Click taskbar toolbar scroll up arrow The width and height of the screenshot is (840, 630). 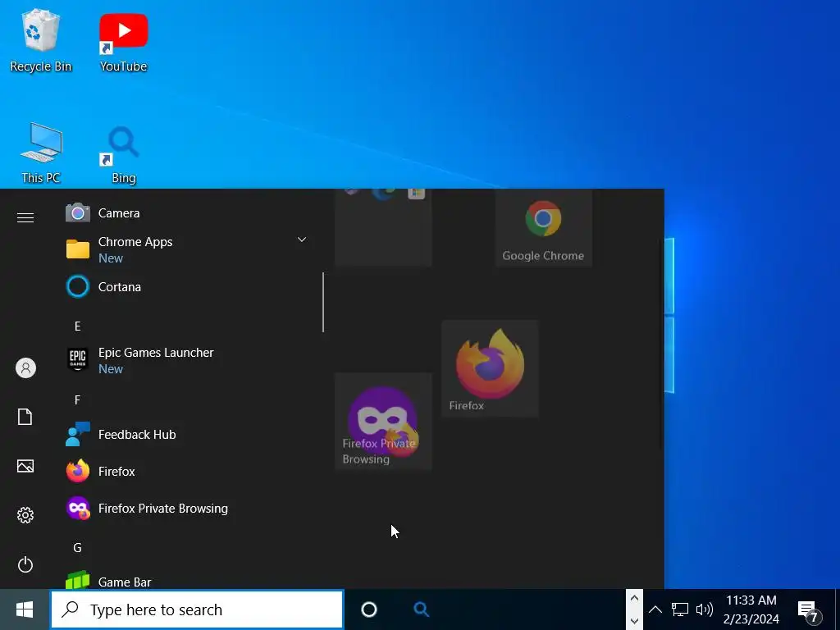[634, 598]
